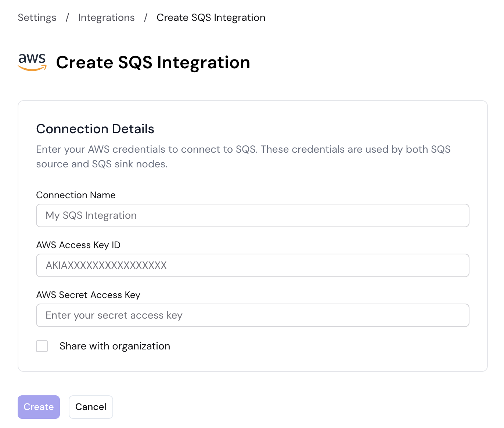504x428 pixels.
Task: Select the Create SQS Integration breadcrumb
Action: 211,18
